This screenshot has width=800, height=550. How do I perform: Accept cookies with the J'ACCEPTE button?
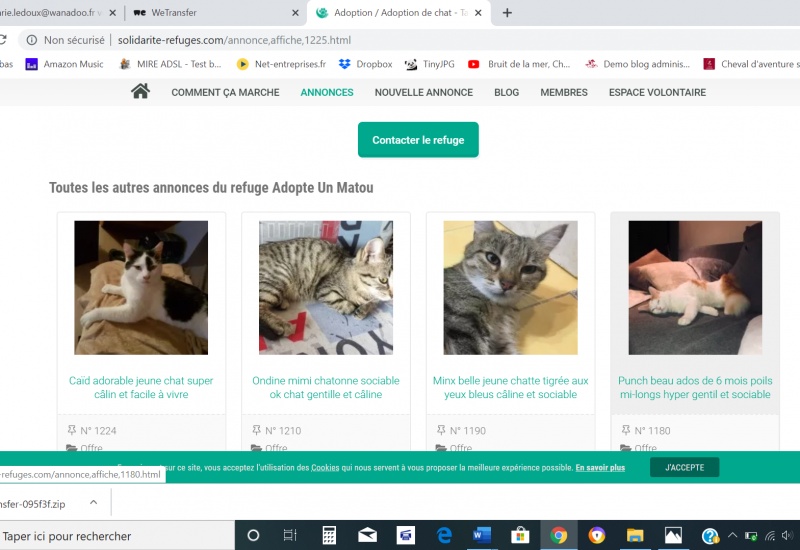[x=684, y=467]
